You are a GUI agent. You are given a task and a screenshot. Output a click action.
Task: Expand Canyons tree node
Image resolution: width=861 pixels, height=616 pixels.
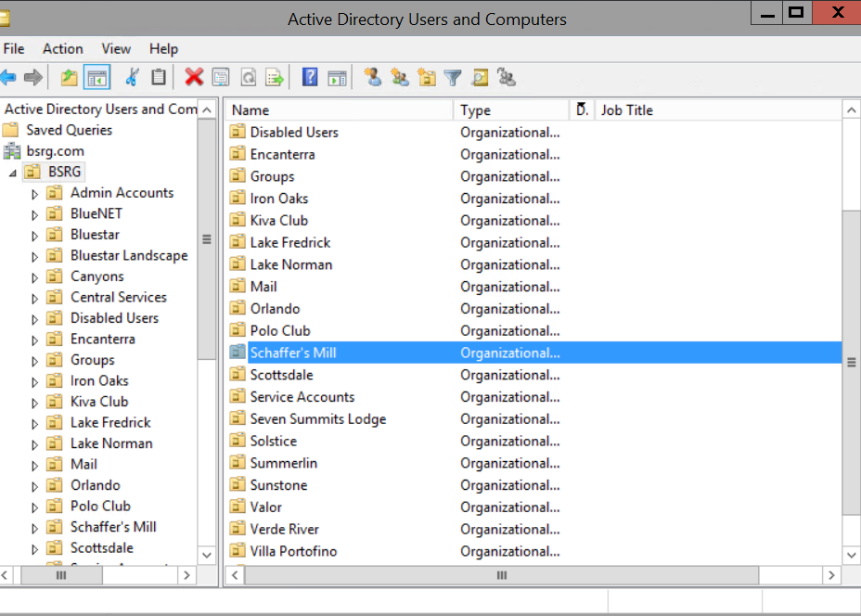34,277
